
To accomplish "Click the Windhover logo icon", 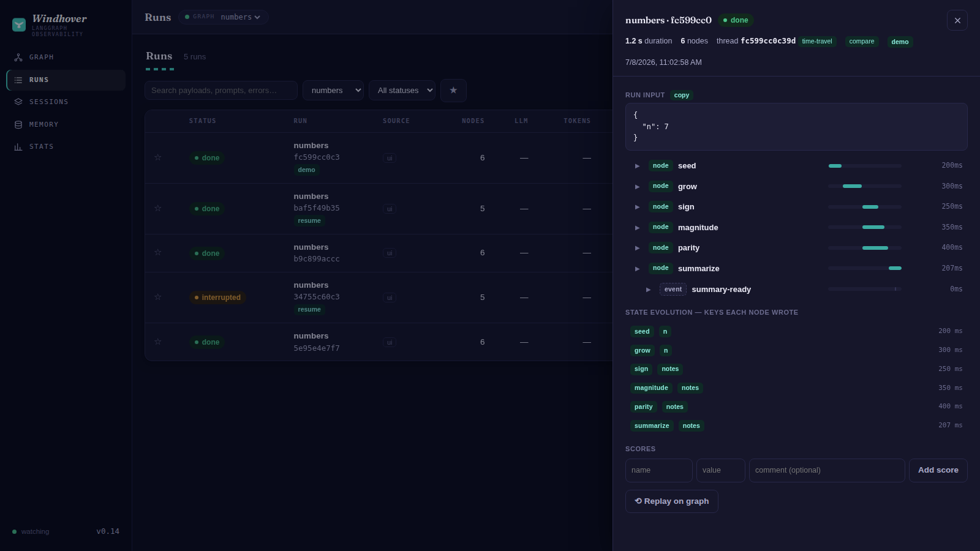I will click(x=19, y=24).
